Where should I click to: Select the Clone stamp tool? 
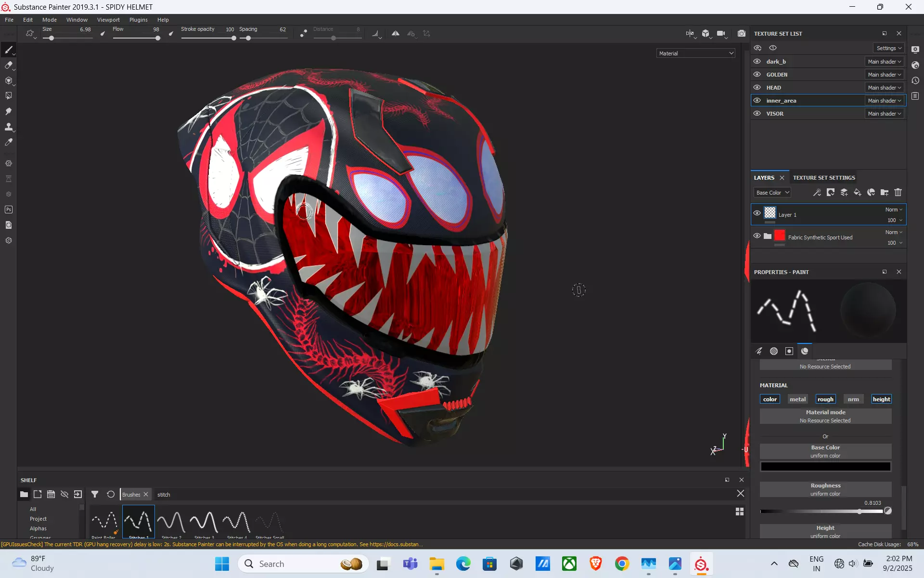pyautogui.click(x=9, y=127)
